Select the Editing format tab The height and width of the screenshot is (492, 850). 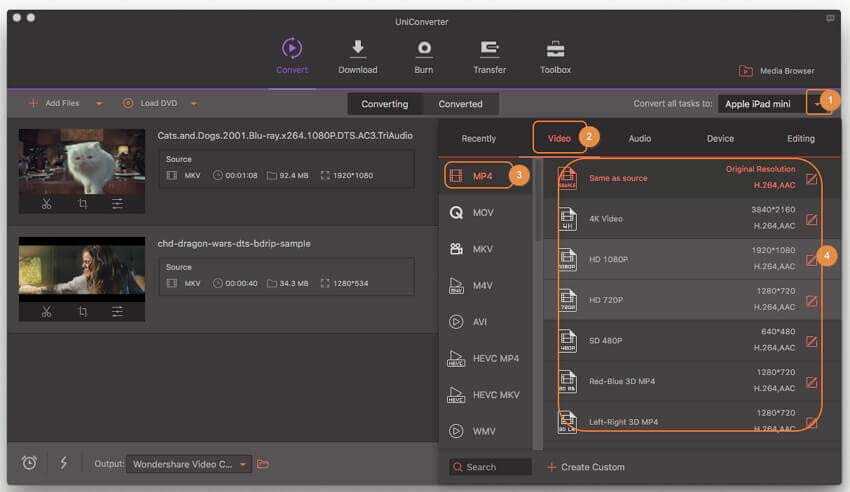click(x=801, y=138)
